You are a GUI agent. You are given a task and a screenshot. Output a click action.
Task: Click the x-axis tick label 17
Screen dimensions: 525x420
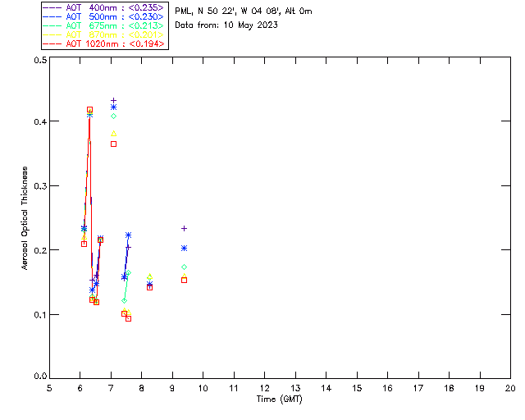(418, 388)
